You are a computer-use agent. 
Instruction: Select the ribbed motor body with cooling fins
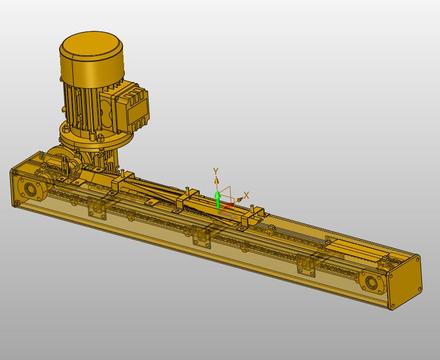pos(82,103)
